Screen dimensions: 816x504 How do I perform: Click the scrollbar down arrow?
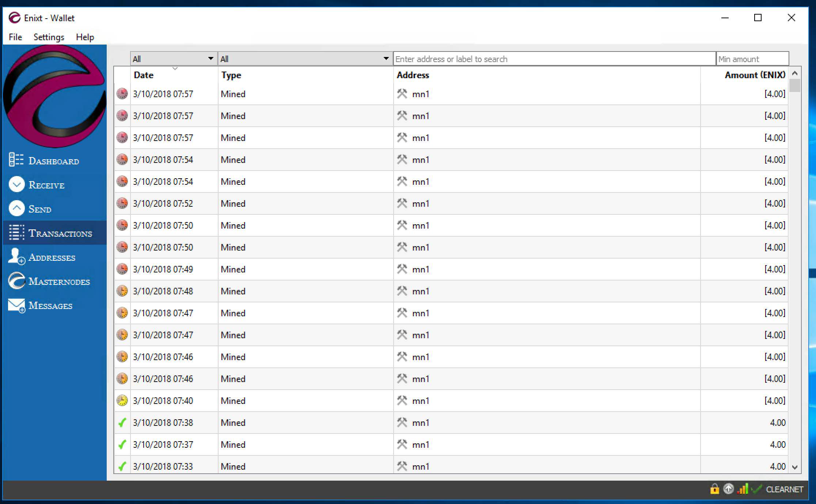[794, 467]
